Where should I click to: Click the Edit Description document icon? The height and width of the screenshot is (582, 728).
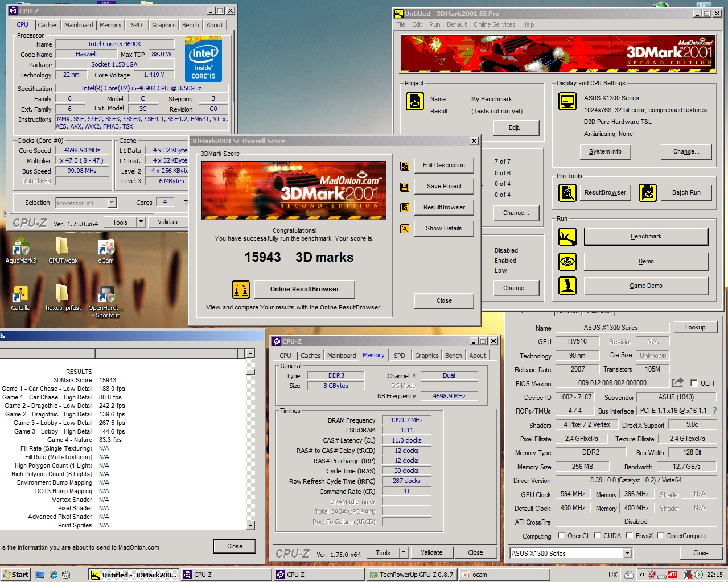coord(405,166)
